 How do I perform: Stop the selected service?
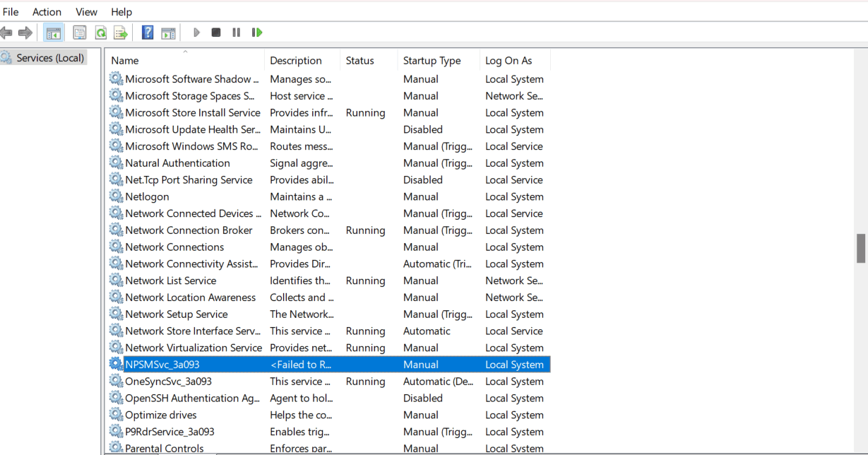216,32
